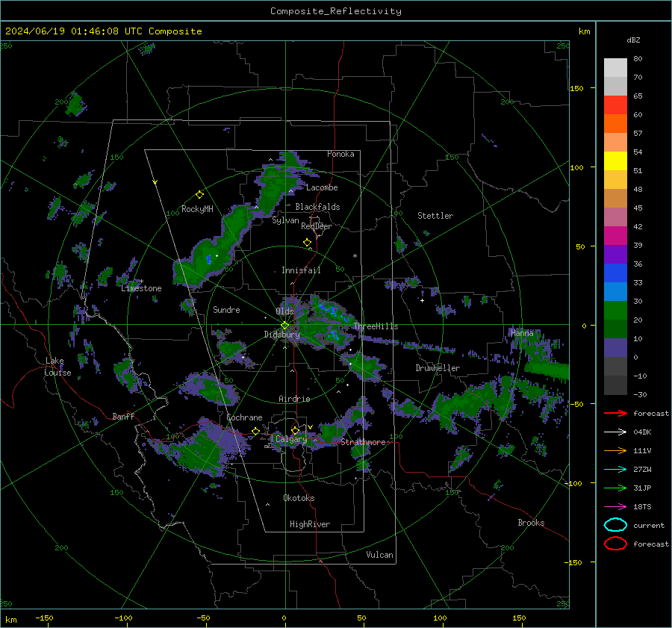This screenshot has width=672, height=628.
Task: Click the cyan 27ZW arrow icon
Action: pyautogui.click(x=615, y=470)
